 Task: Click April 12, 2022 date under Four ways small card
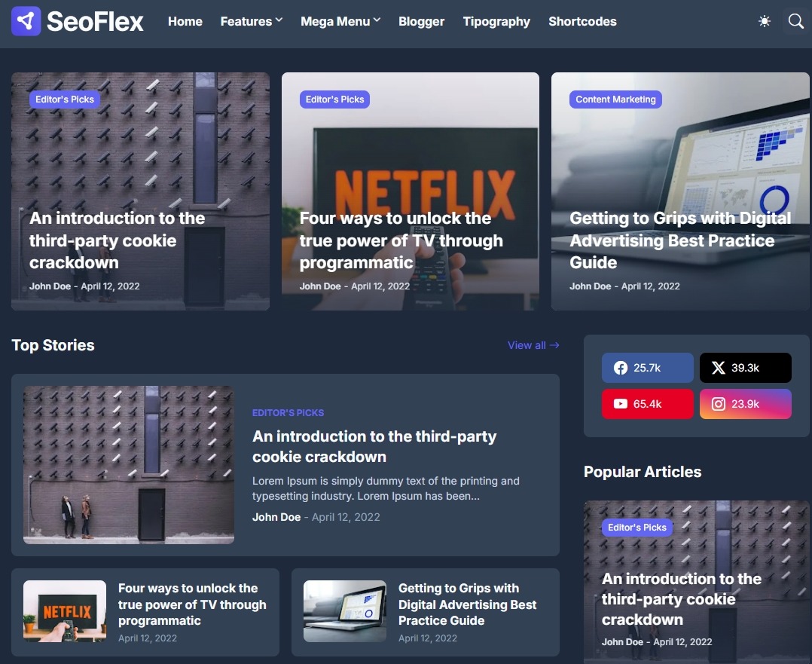coord(148,638)
